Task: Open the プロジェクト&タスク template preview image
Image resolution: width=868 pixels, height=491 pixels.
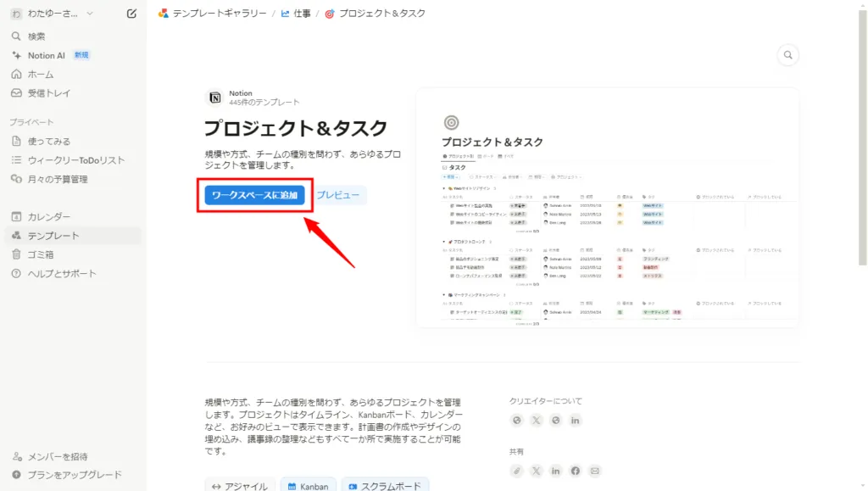Action: 607,208
